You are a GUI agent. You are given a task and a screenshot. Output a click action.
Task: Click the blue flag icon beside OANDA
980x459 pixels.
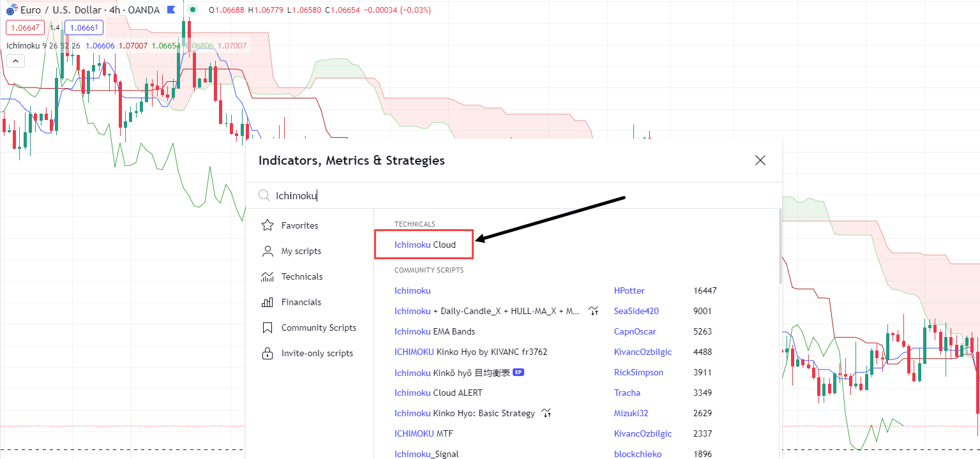pyautogui.click(x=170, y=10)
